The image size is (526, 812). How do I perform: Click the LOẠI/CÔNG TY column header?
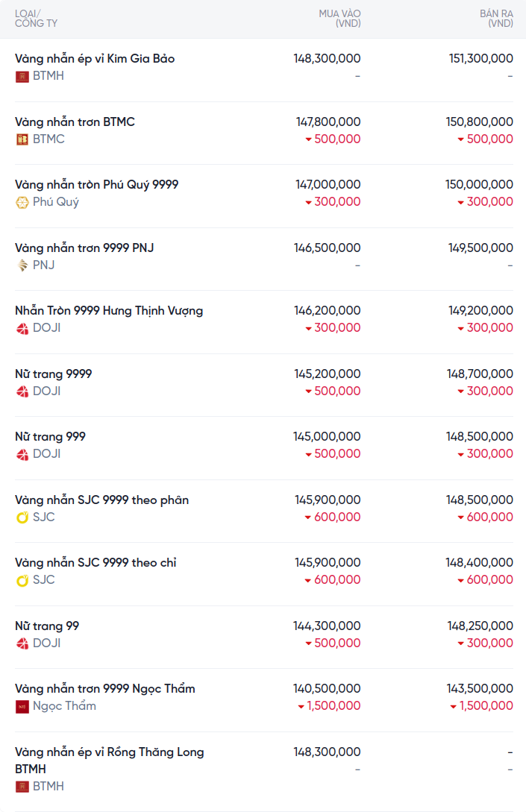pos(36,19)
